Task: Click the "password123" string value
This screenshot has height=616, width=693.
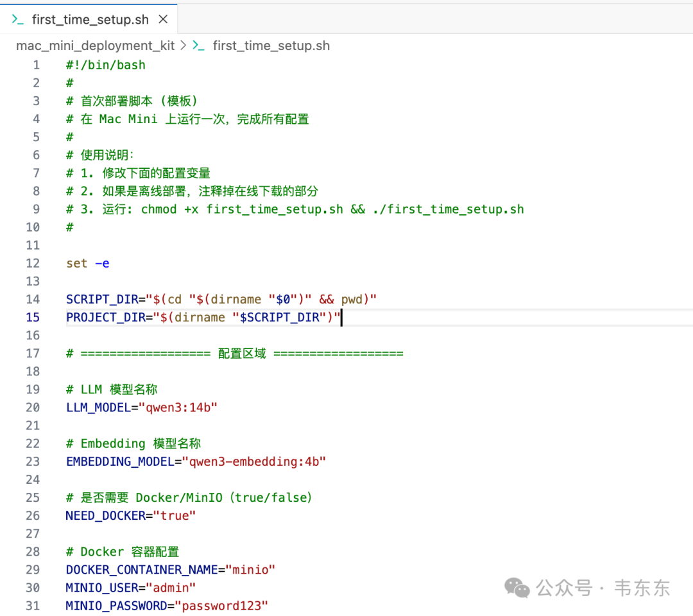Action: tap(221, 606)
